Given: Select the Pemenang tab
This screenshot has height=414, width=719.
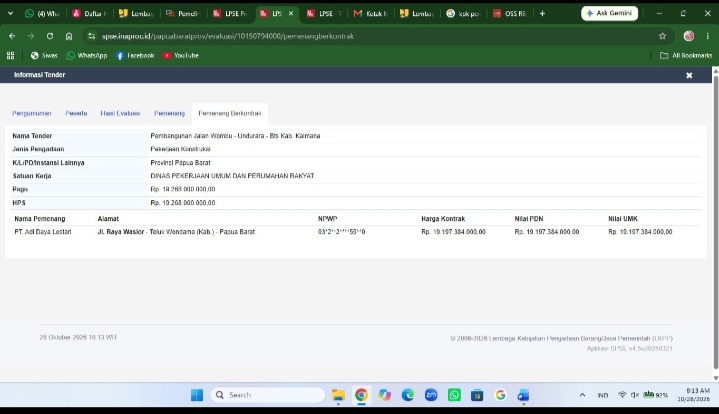Looking at the screenshot, I should pyautogui.click(x=169, y=113).
